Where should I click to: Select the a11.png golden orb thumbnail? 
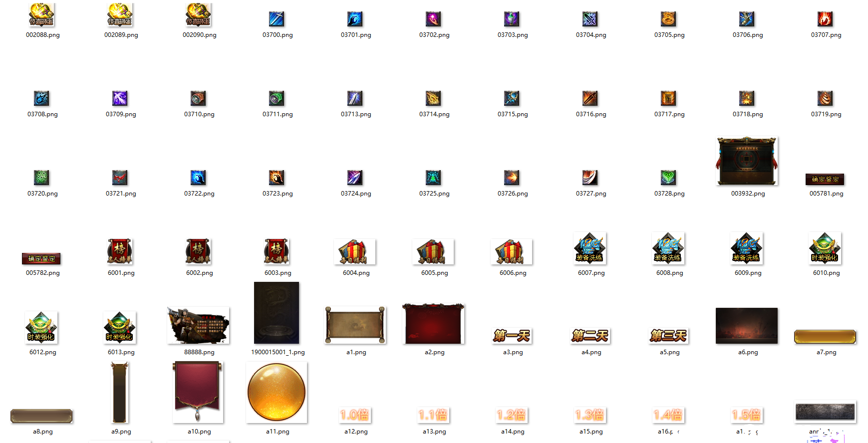(x=277, y=392)
